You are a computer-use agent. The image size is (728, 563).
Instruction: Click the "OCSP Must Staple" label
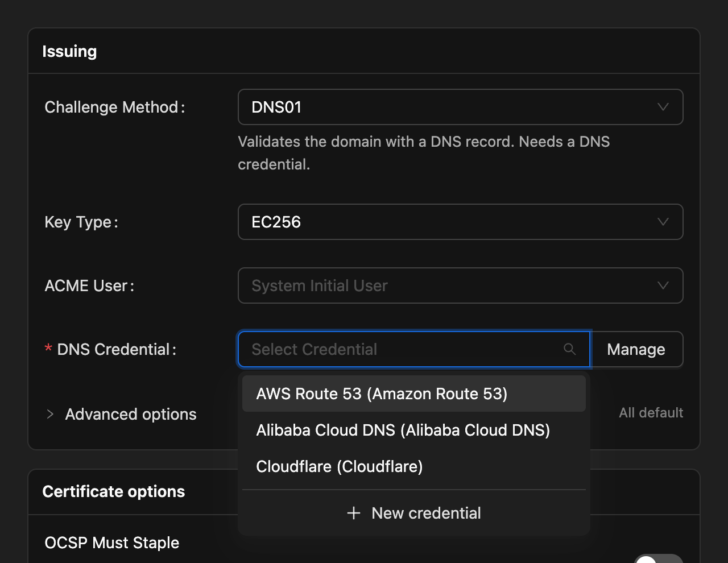pos(112,543)
